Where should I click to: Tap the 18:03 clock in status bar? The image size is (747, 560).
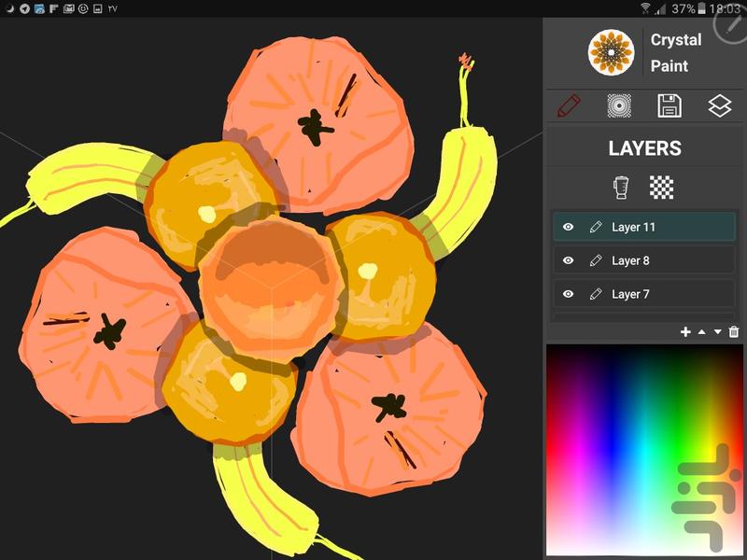click(725, 8)
